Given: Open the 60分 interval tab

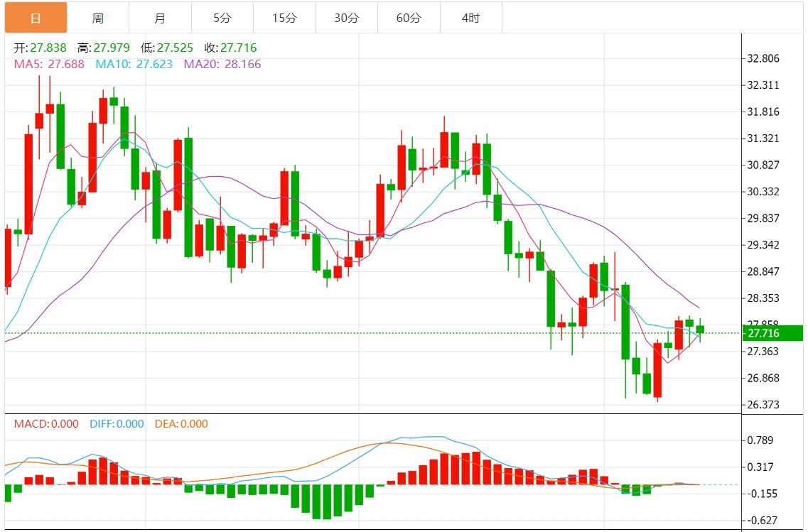Looking at the screenshot, I should pyautogui.click(x=409, y=18).
